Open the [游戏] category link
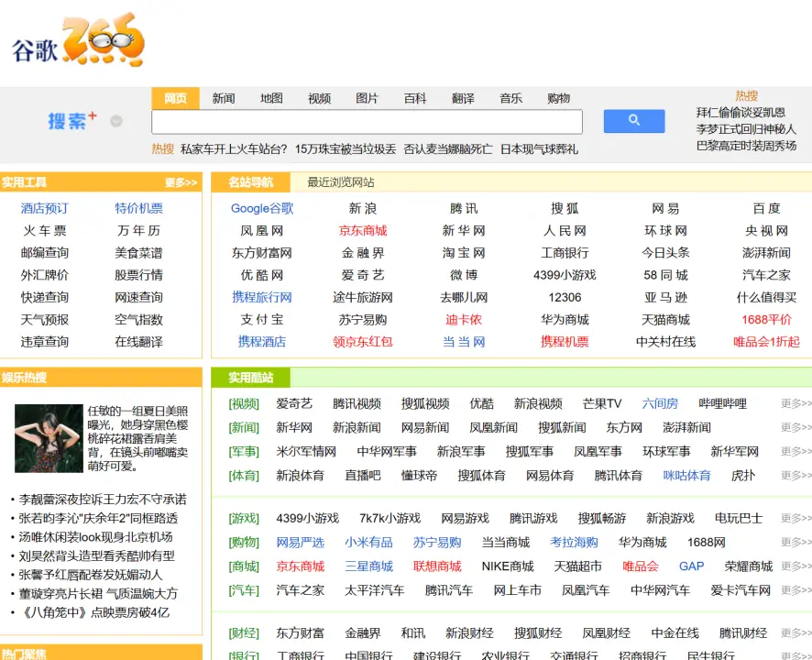The width and height of the screenshot is (812, 660). pyautogui.click(x=244, y=518)
